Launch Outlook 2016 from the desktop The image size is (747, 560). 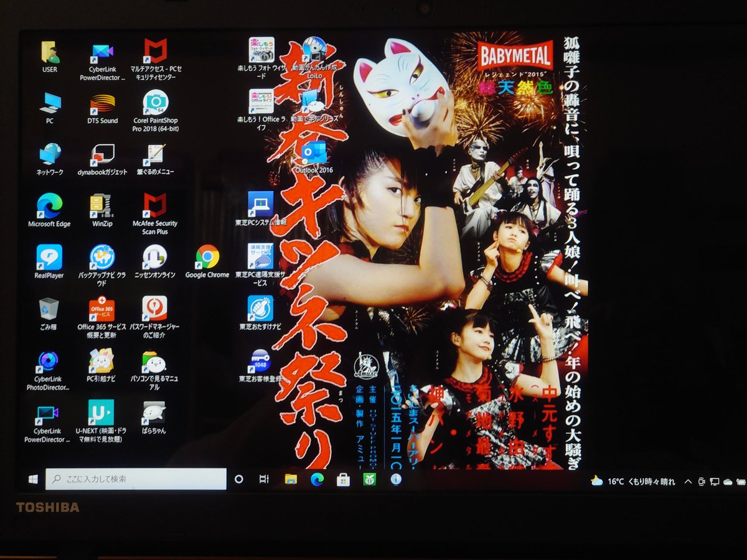pyautogui.click(x=314, y=158)
